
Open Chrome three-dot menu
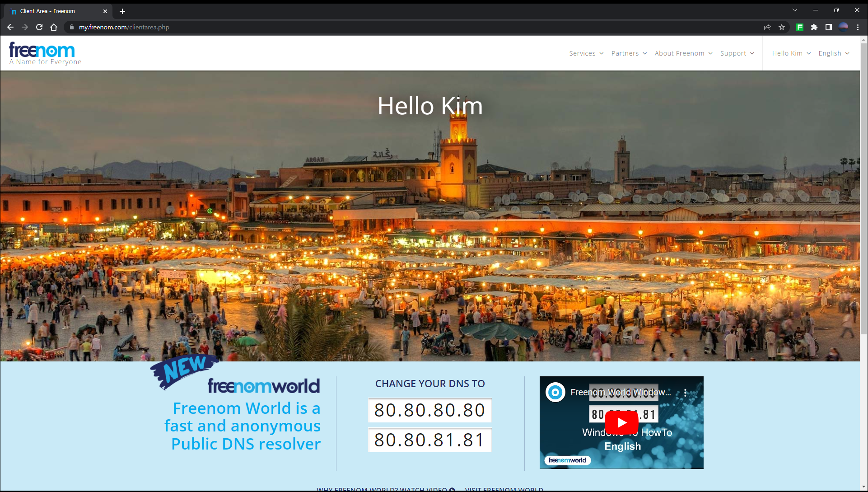858,27
